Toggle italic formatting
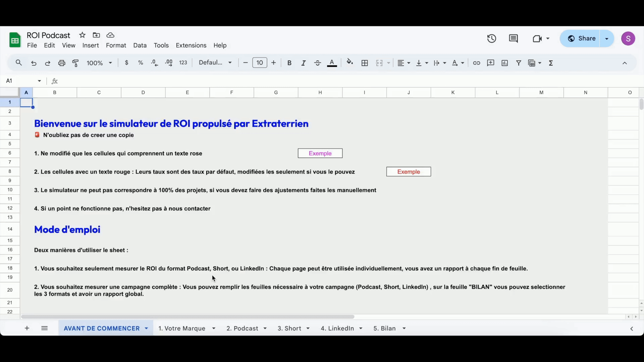Image resolution: width=644 pixels, height=362 pixels. click(x=303, y=63)
